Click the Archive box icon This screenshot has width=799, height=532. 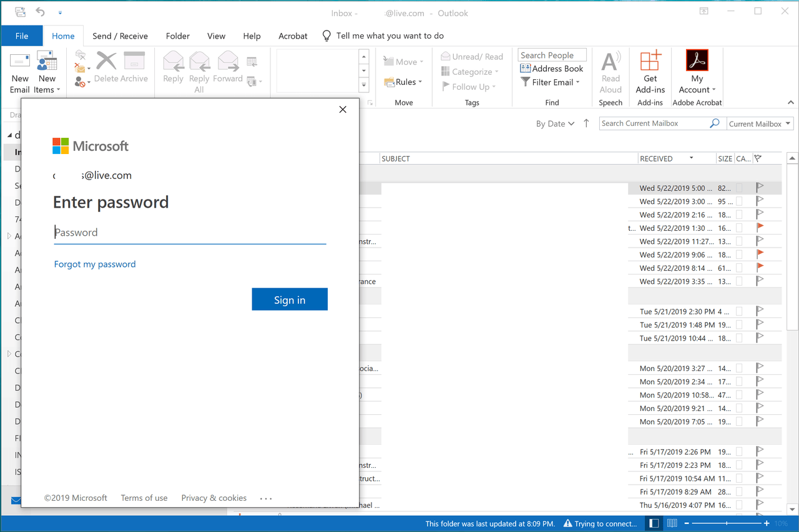point(134,61)
